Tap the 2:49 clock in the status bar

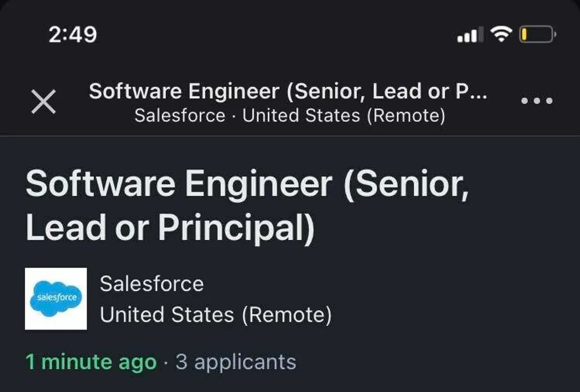pyautogui.click(x=73, y=34)
